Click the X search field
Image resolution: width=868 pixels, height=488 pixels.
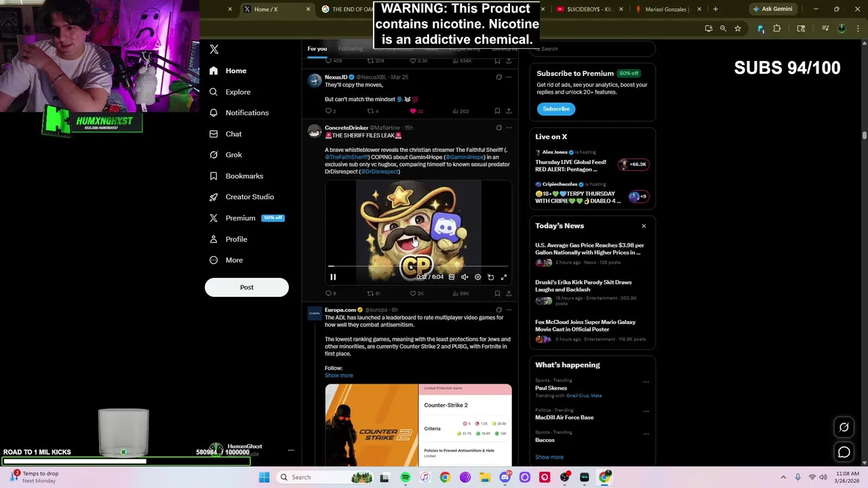[x=593, y=49]
